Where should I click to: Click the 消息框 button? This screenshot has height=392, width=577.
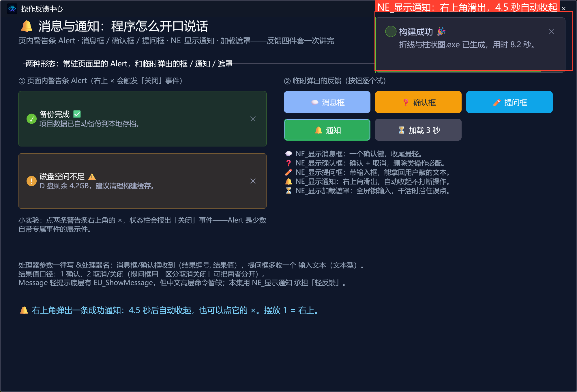(x=327, y=102)
